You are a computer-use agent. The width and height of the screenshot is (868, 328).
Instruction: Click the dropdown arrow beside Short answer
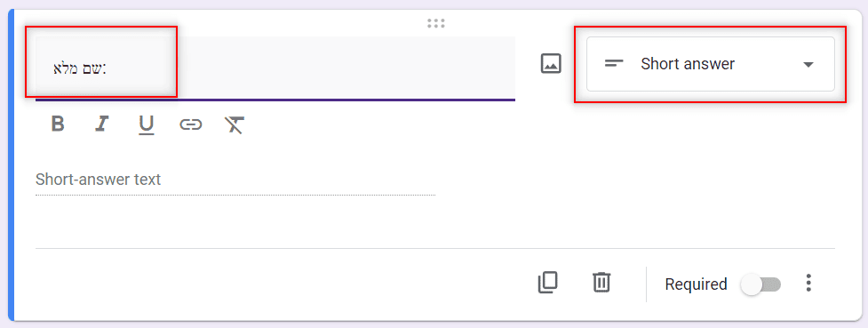808,64
